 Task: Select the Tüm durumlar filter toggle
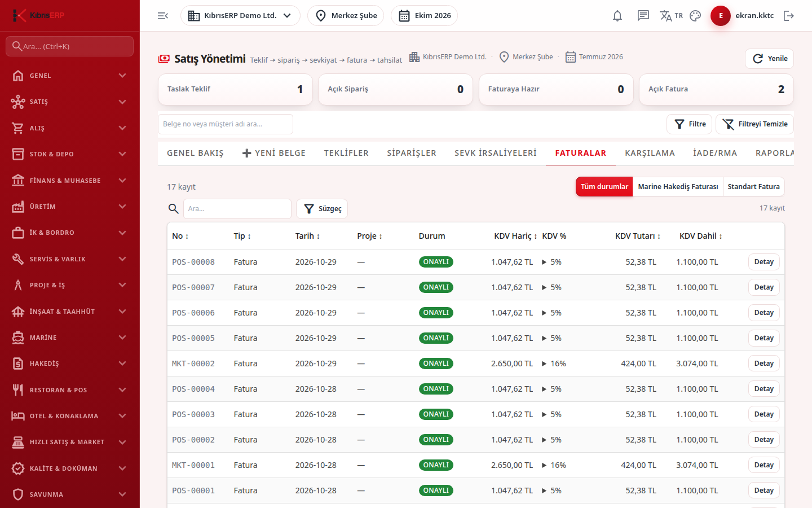pyautogui.click(x=604, y=187)
